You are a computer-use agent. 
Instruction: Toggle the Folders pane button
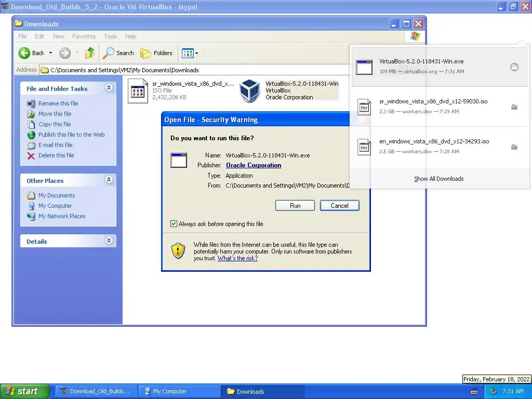point(156,53)
